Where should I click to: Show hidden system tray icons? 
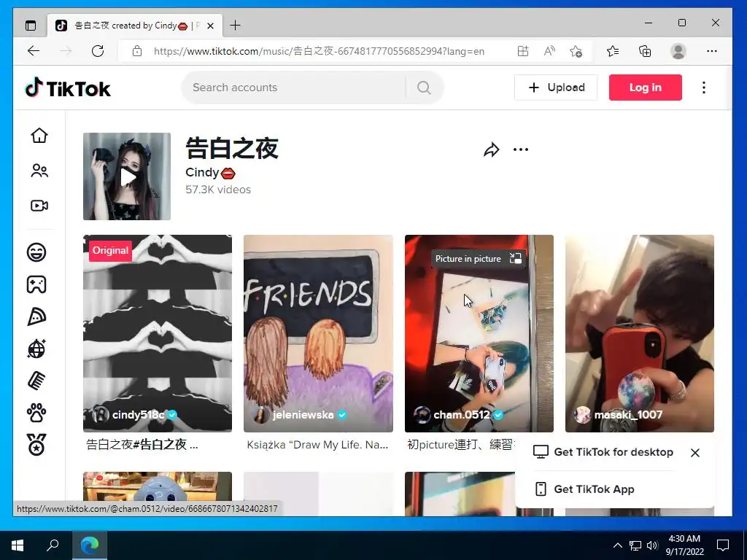coord(617,545)
